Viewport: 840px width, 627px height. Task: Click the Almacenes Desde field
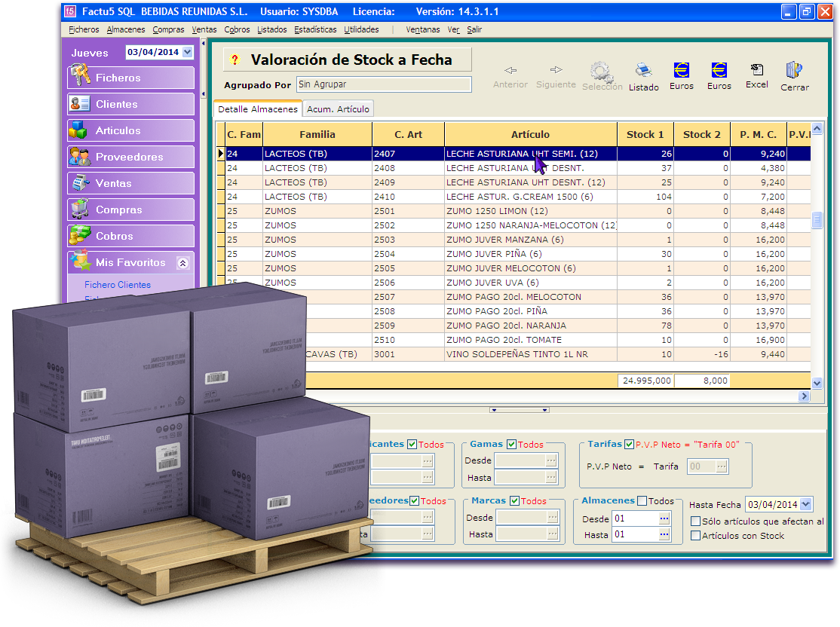[x=636, y=518]
